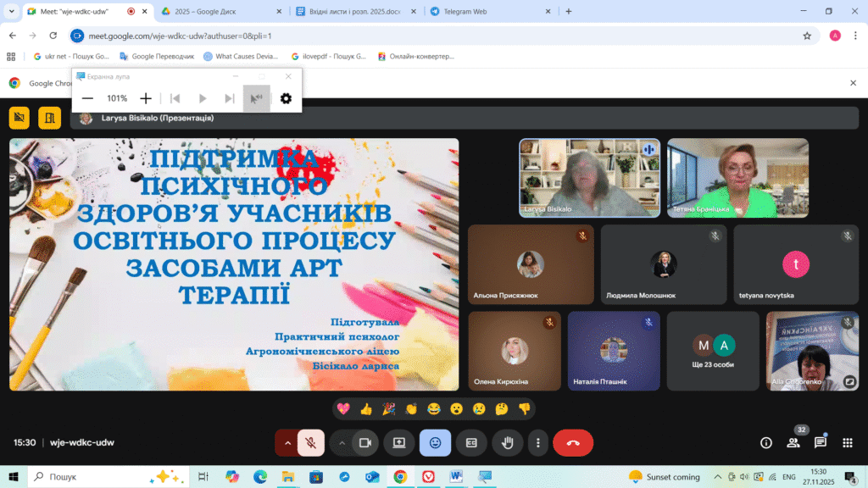Expand audio settings arrow beside microphone
Screen dimensions: 868x488
pyautogui.click(x=287, y=442)
